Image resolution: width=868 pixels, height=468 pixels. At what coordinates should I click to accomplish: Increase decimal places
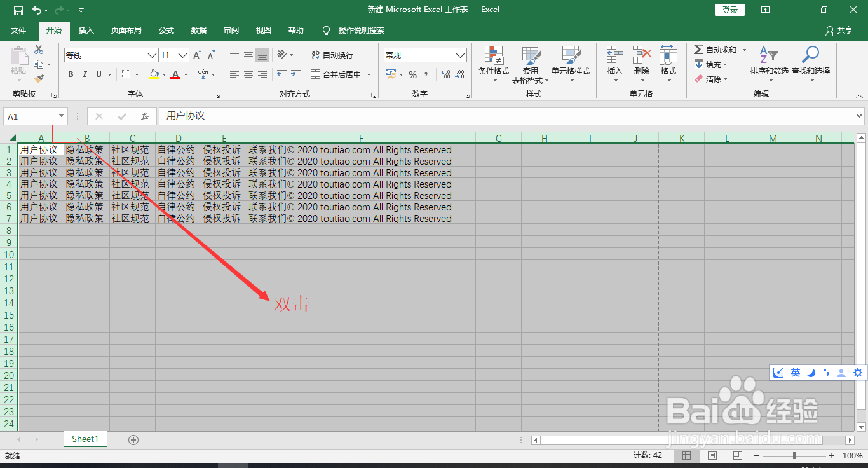[x=445, y=74]
